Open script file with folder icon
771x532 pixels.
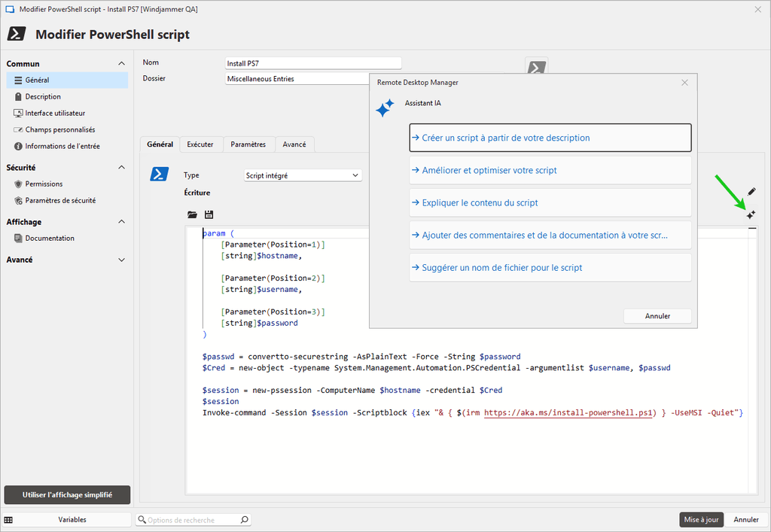pos(192,214)
